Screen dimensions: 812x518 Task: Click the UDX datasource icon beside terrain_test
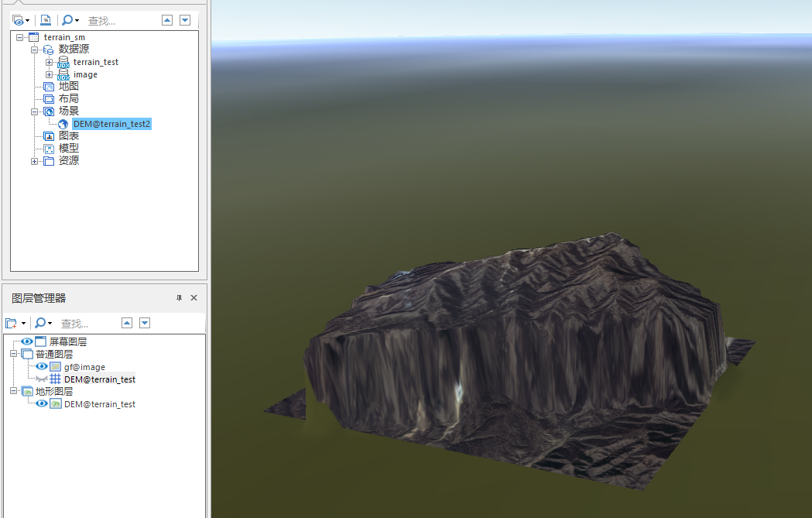(x=63, y=62)
